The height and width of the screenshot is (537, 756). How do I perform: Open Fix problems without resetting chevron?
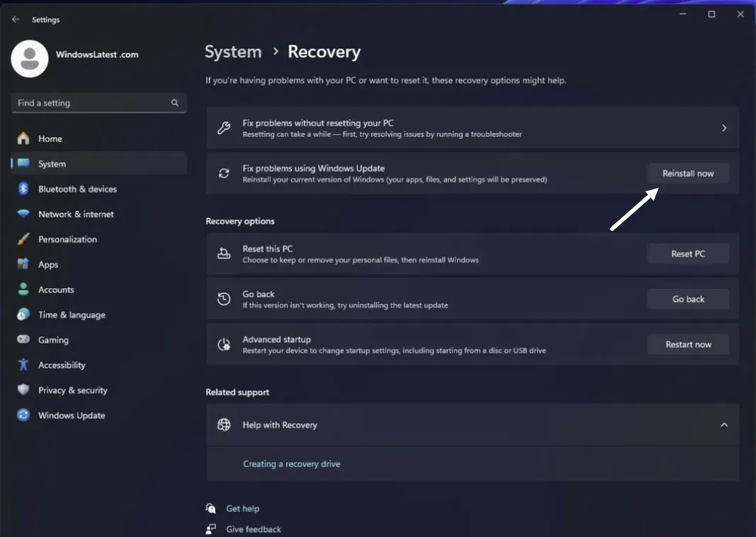point(724,128)
